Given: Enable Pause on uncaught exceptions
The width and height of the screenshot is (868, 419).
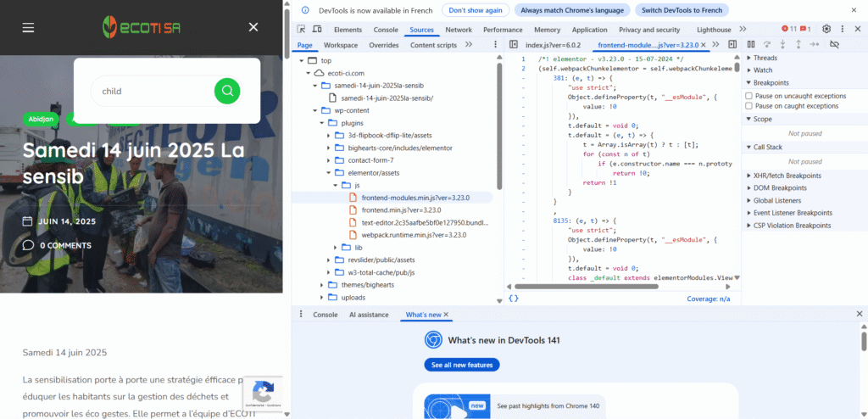Looking at the screenshot, I should (x=749, y=96).
